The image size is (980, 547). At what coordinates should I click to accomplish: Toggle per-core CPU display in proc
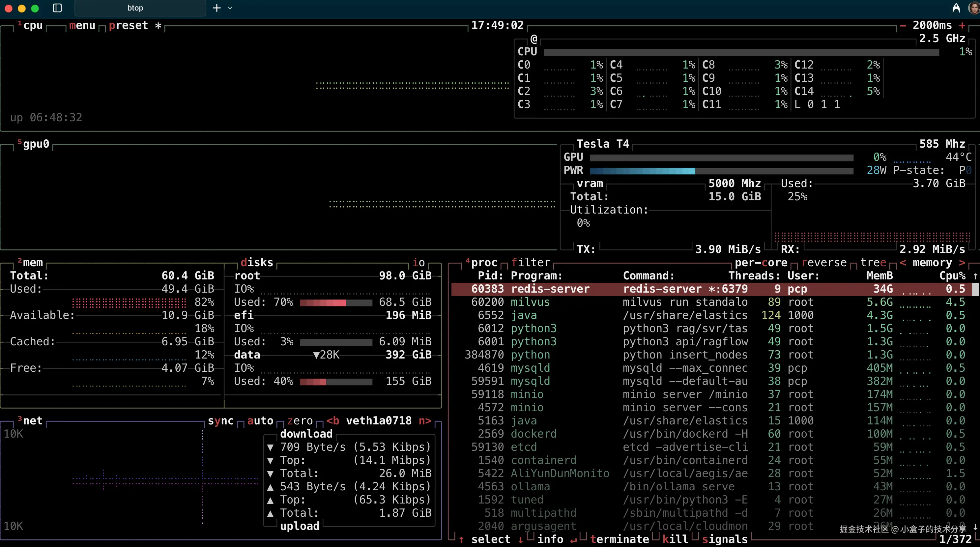click(x=761, y=263)
